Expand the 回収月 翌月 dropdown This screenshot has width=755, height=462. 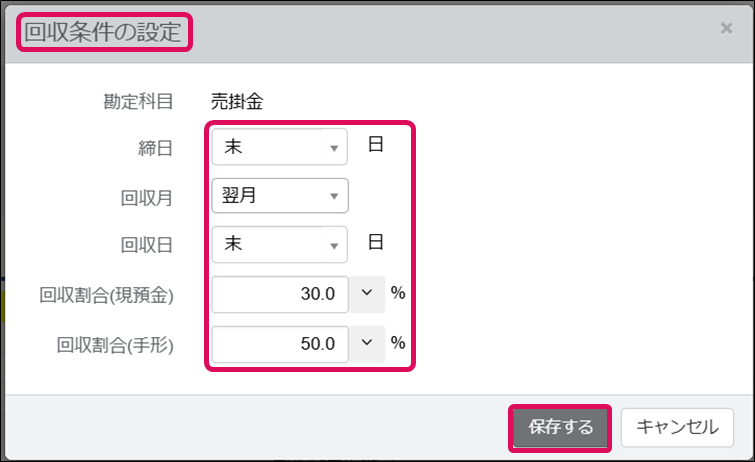pyautogui.click(x=280, y=196)
